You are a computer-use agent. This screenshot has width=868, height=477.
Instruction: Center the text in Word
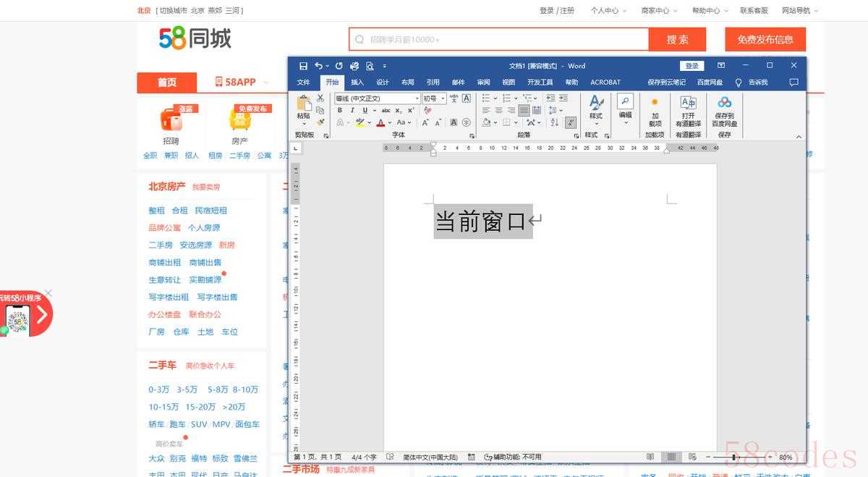pyautogui.click(x=498, y=110)
